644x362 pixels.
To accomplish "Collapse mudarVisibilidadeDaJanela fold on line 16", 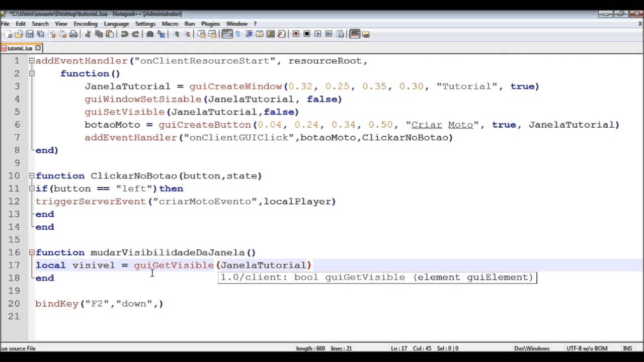I will pos(31,252).
